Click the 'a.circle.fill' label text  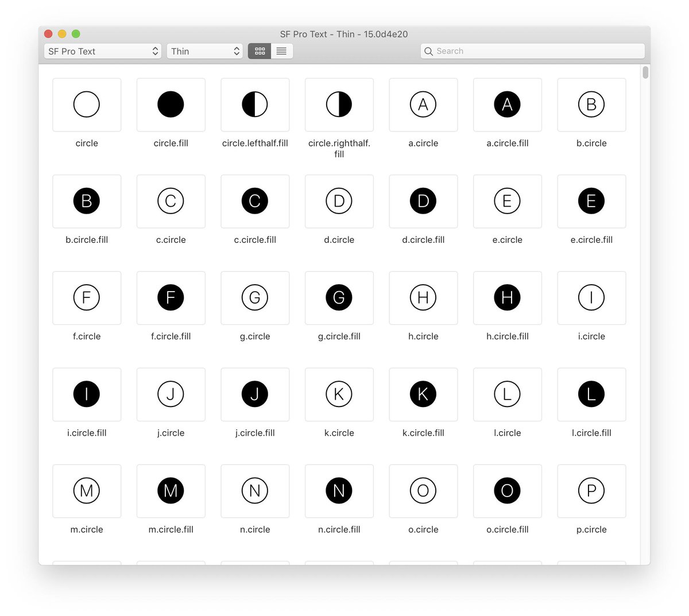508,144
